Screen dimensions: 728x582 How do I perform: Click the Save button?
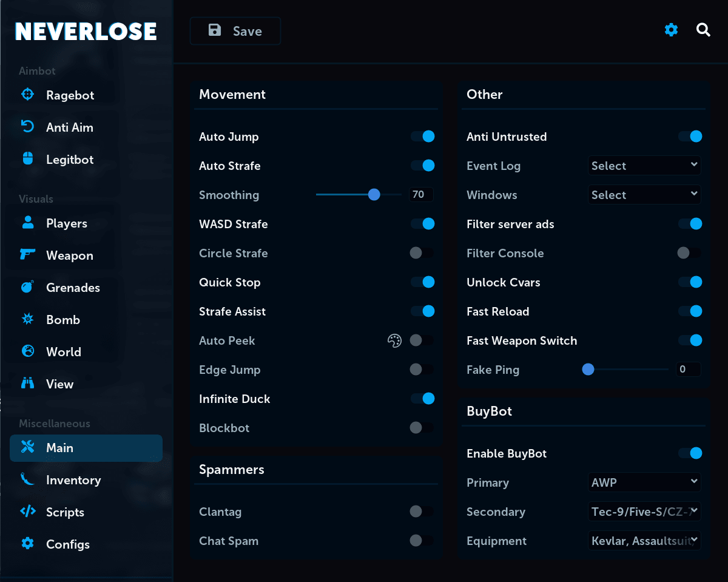[x=235, y=31]
